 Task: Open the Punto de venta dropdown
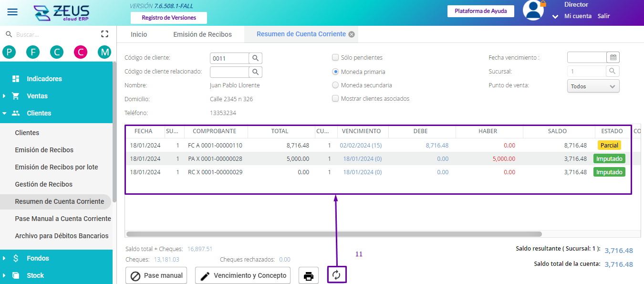[593, 86]
